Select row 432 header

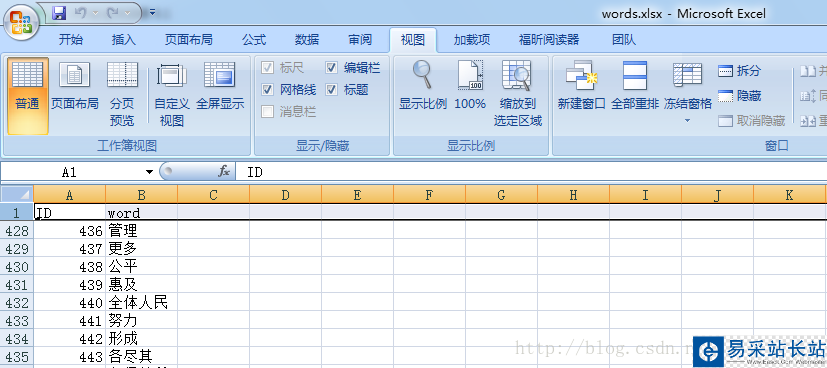(x=17, y=302)
